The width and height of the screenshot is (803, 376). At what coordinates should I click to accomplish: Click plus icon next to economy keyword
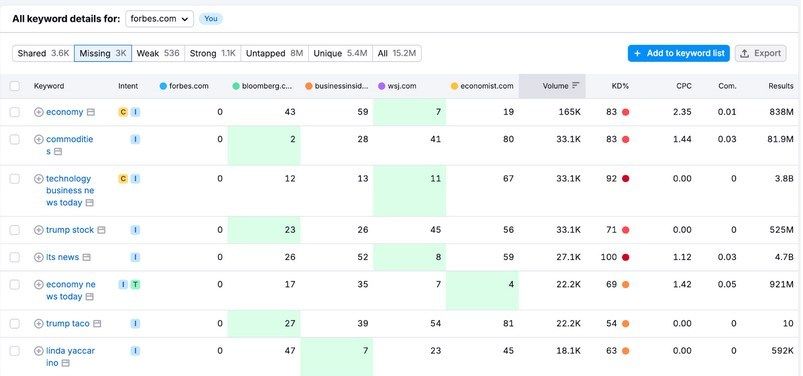[38, 112]
